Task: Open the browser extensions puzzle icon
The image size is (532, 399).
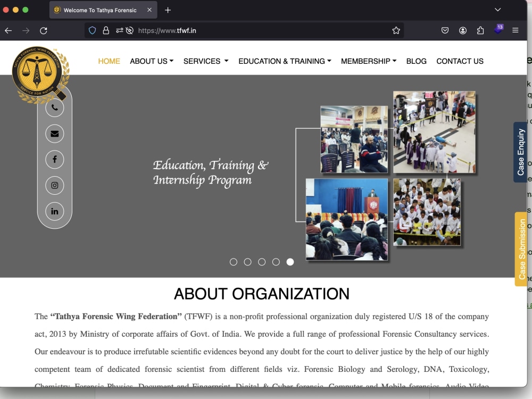Action: click(x=480, y=30)
